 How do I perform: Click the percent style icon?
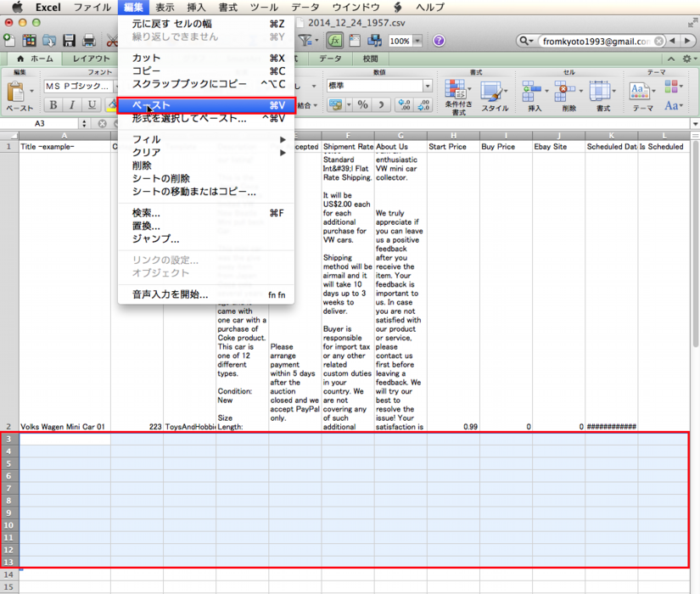click(362, 104)
